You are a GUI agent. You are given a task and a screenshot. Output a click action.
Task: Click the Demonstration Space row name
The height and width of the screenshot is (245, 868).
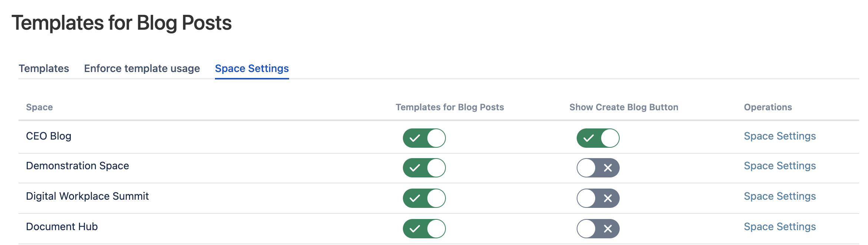click(77, 166)
